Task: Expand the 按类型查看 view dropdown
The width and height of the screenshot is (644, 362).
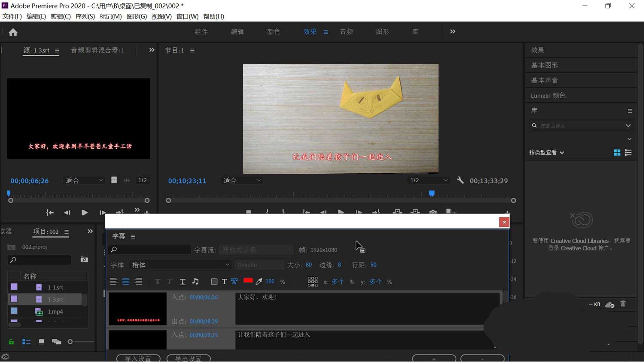Action: coord(547,152)
